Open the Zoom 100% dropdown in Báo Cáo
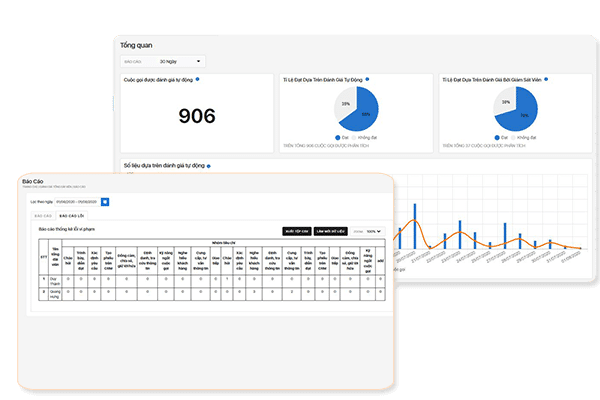 (x=368, y=232)
